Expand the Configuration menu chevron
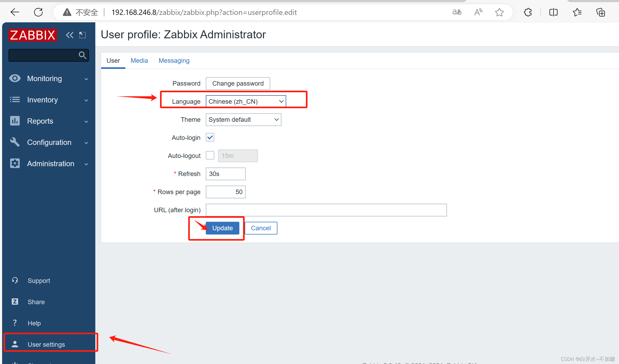The width and height of the screenshot is (619, 364). point(86,143)
